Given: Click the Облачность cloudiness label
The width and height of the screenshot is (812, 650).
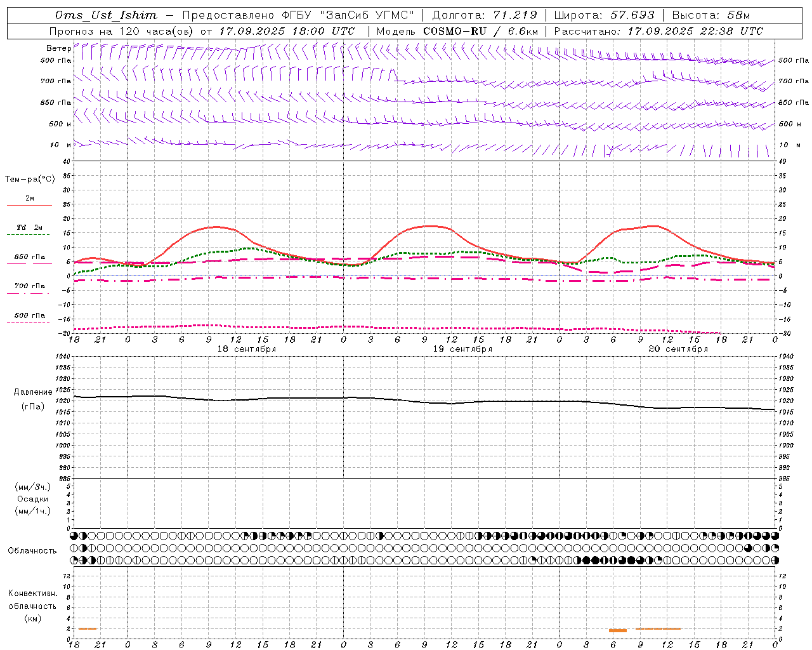Looking at the screenshot, I should click(x=32, y=550).
